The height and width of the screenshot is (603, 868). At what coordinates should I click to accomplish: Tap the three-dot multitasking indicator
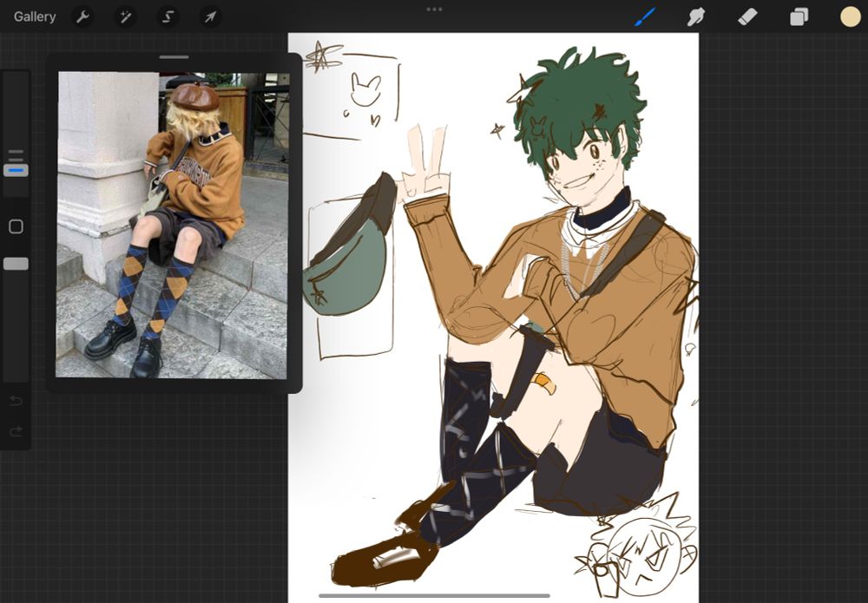coord(434,10)
